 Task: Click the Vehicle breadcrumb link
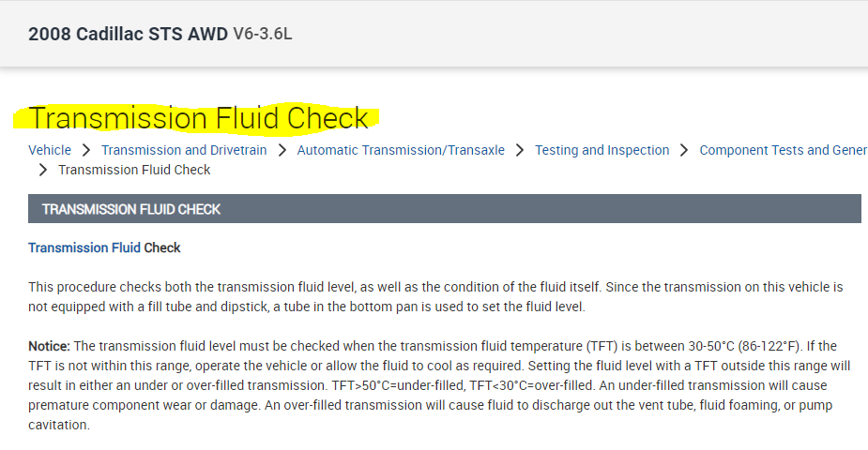pos(50,150)
